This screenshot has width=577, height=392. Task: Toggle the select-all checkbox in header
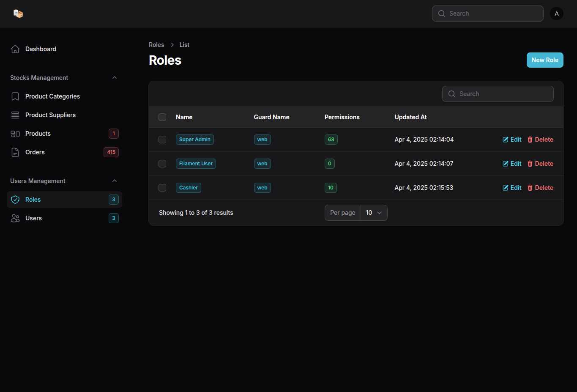(162, 117)
